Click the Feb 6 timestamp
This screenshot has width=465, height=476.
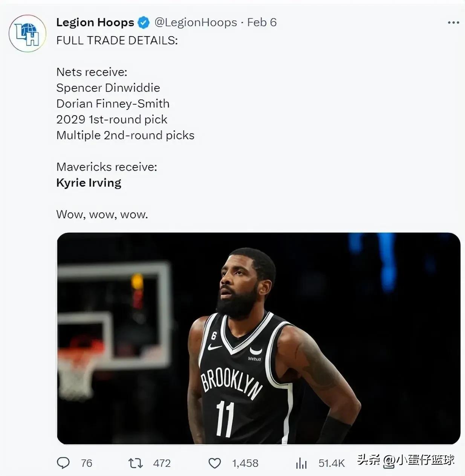pos(262,23)
